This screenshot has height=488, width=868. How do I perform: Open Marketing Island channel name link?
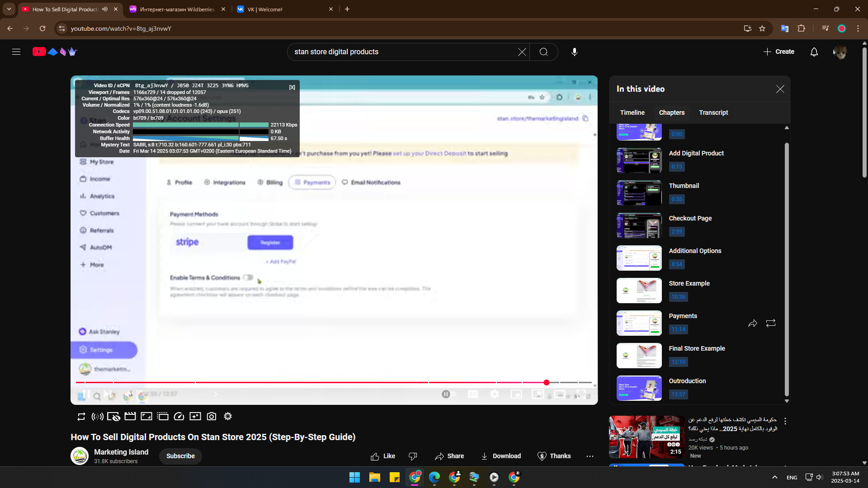pos(121,452)
